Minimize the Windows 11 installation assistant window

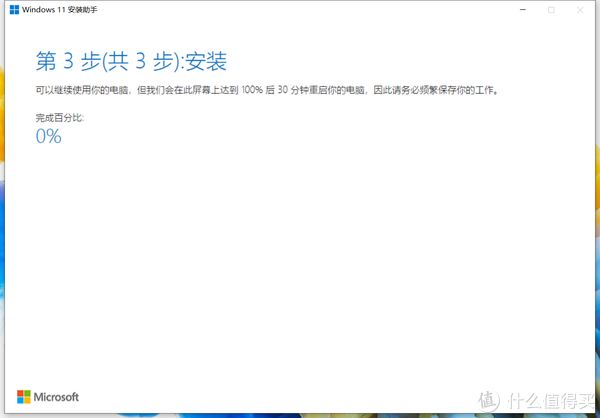coord(523,10)
